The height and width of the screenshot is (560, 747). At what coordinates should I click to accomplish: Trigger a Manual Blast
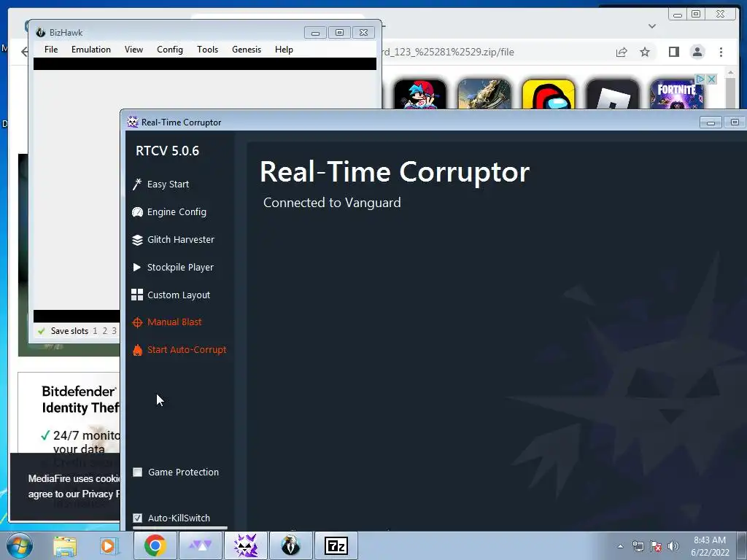click(174, 322)
